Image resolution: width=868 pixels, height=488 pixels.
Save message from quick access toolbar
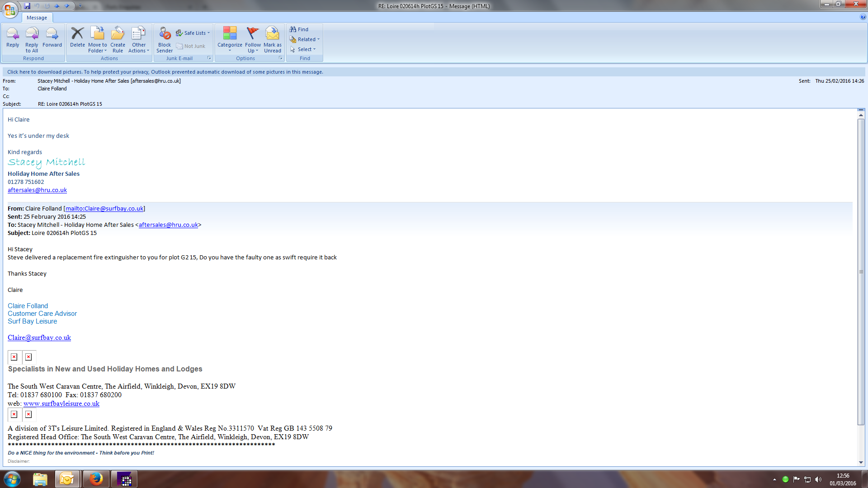[x=27, y=6]
